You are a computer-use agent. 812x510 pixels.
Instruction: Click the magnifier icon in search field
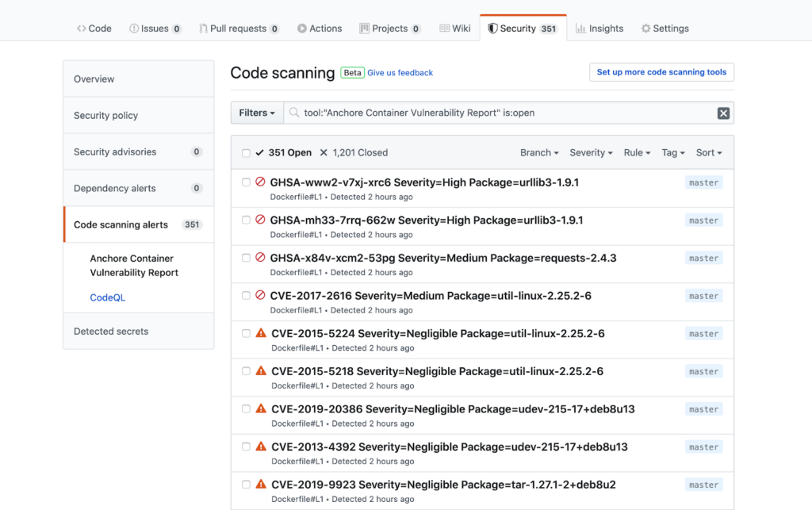(x=294, y=113)
